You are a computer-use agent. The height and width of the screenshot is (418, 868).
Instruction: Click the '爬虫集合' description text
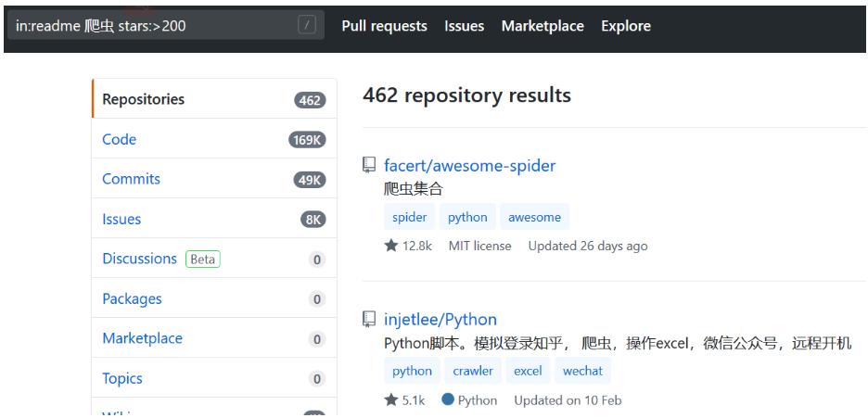[414, 189]
